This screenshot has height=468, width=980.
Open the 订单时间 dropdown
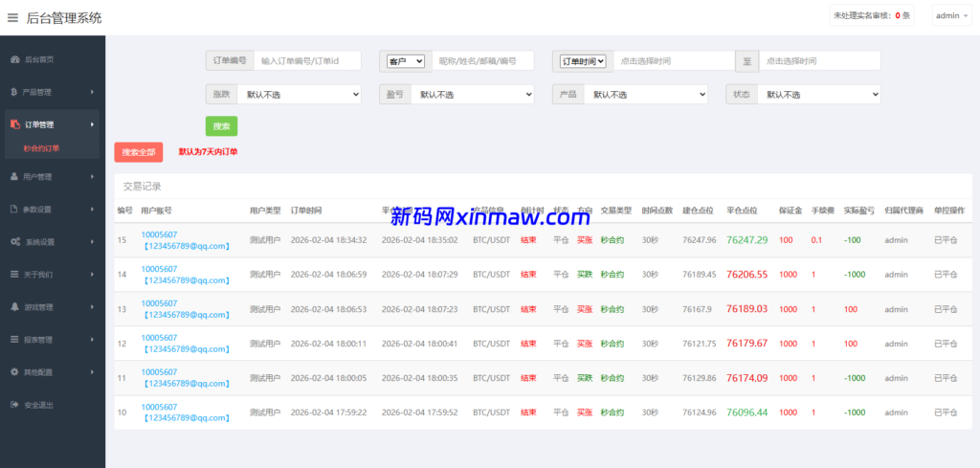tap(583, 60)
